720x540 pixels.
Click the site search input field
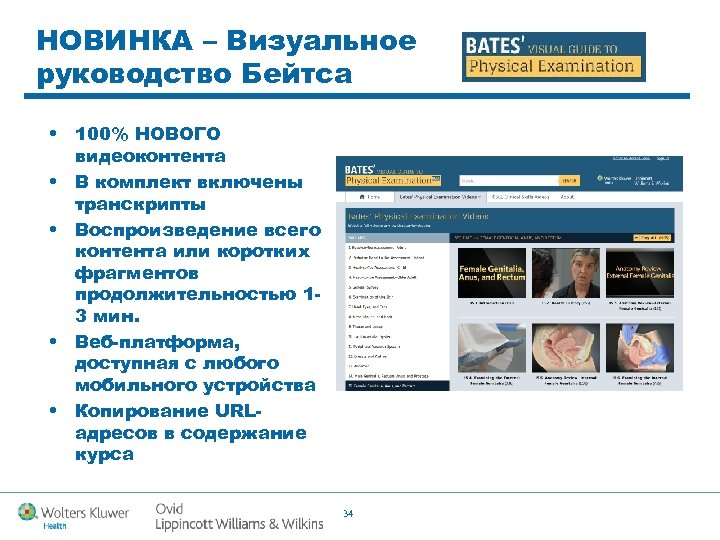tap(509, 180)
